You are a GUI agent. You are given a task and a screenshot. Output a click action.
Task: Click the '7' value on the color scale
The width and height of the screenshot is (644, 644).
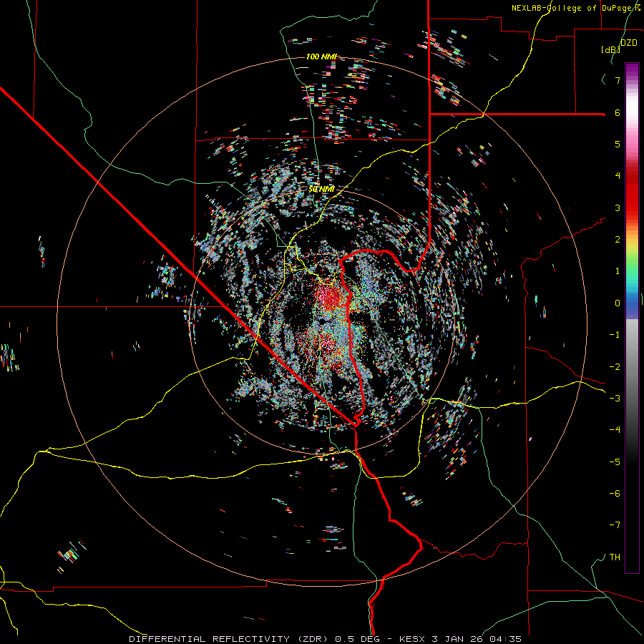click(x=618, y=80)
